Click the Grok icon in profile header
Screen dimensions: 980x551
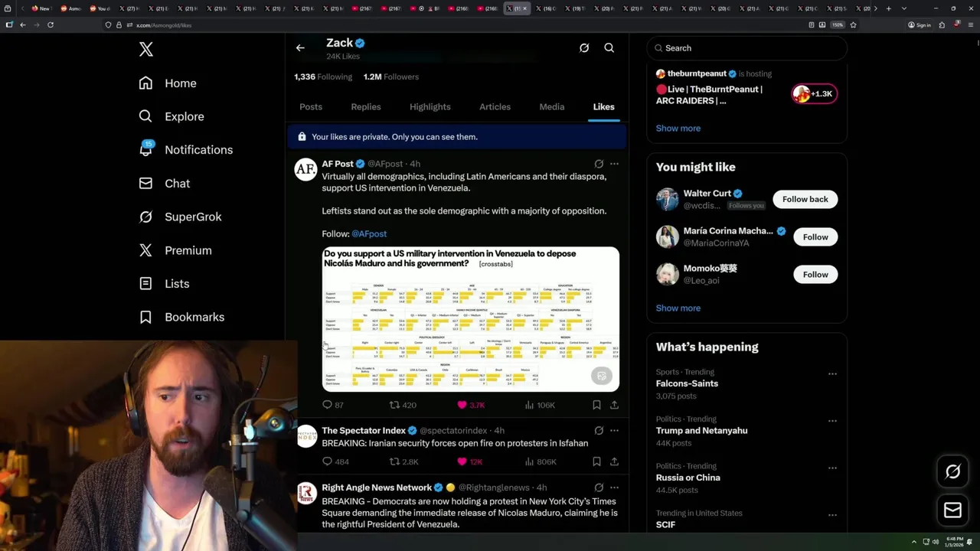coord(584,47)
